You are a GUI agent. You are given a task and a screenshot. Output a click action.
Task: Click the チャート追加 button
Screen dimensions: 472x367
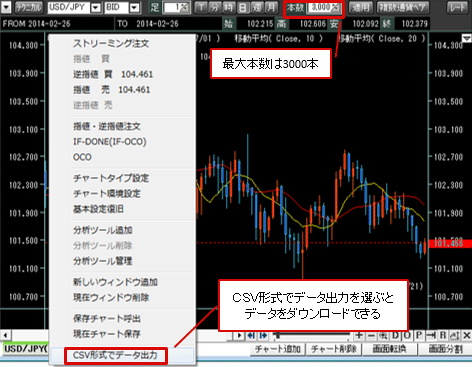pyautogui.click(x=277, y=349)
